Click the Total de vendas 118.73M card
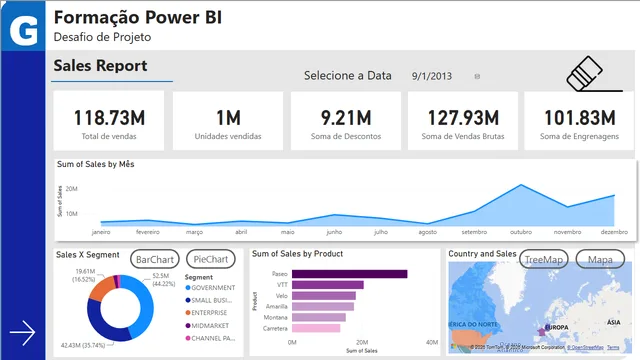640x360 pixels. coord(109,120)
